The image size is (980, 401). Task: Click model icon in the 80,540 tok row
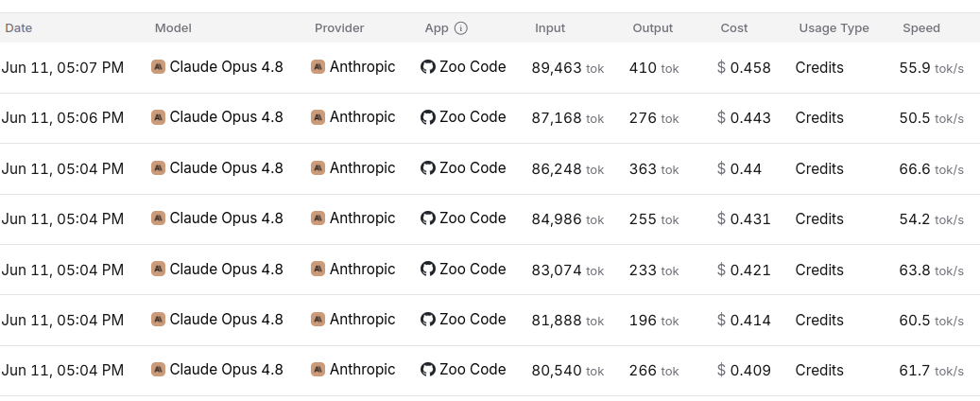click(x=158, y=369)
